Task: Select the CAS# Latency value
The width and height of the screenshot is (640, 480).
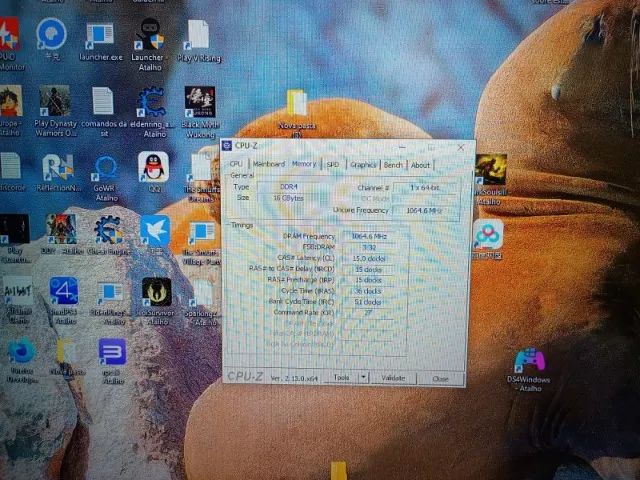Action: [369, 258]
